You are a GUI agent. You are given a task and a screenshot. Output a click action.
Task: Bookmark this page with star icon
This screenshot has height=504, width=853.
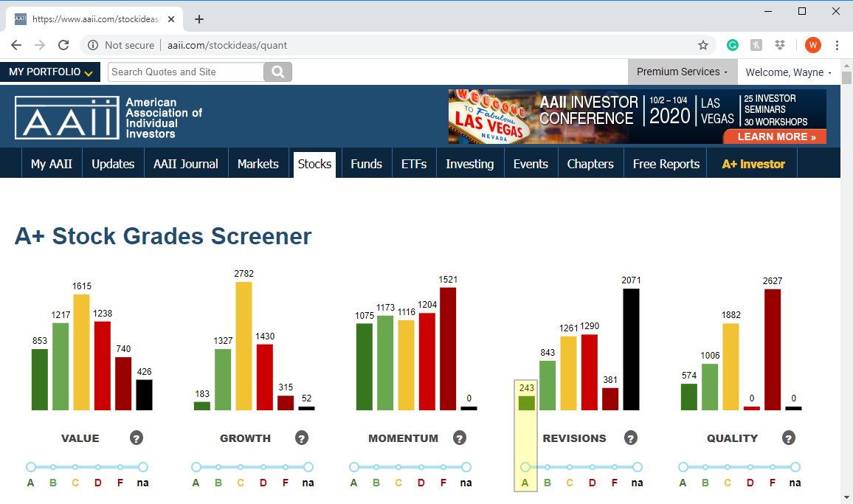click(x=703, y=45)
